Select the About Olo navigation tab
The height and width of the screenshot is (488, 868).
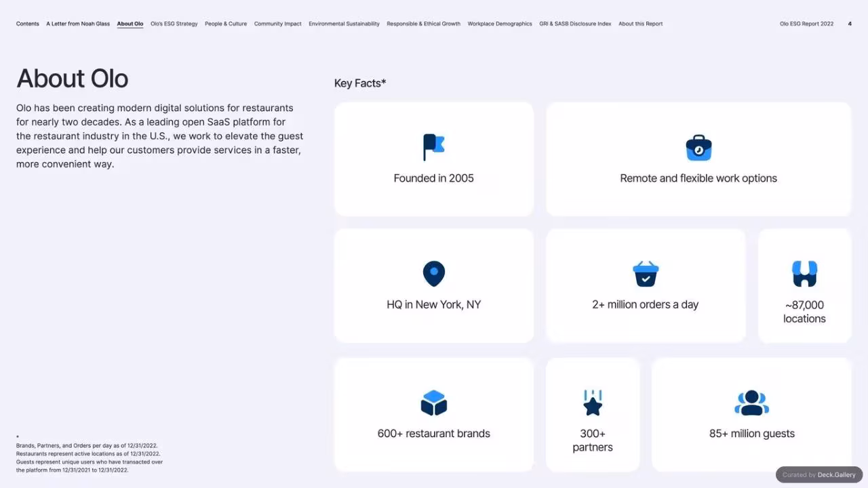(130, 24)
